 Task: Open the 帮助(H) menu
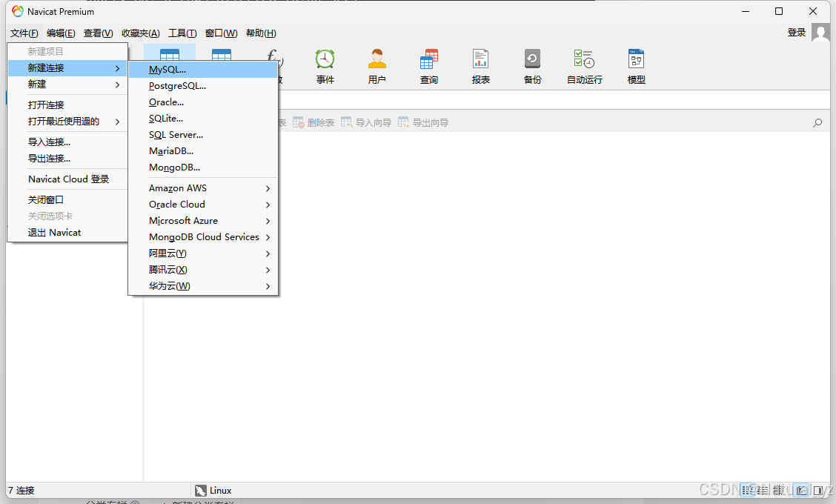coord(261,33)
